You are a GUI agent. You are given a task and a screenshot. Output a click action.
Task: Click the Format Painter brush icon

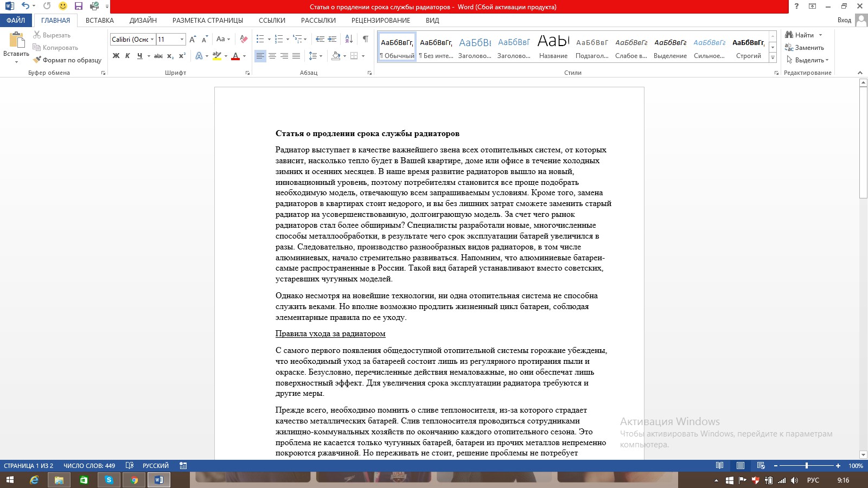tap(37, 60)
